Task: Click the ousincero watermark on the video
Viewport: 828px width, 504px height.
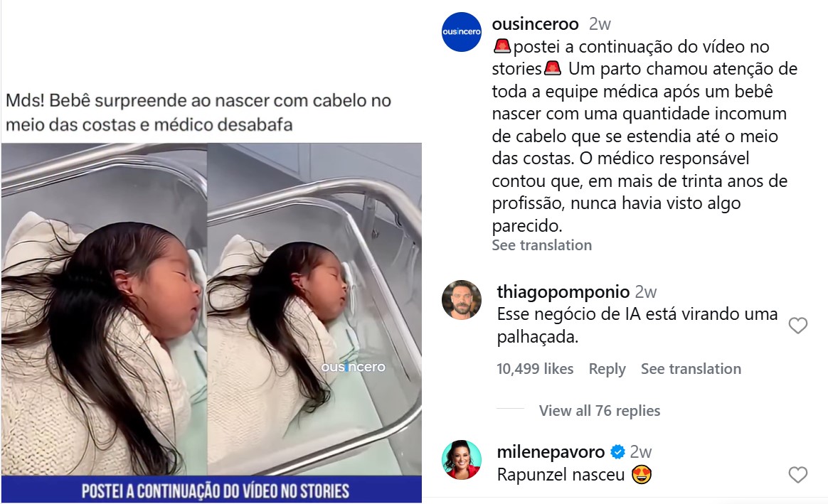Action: [x=354, y=368]
